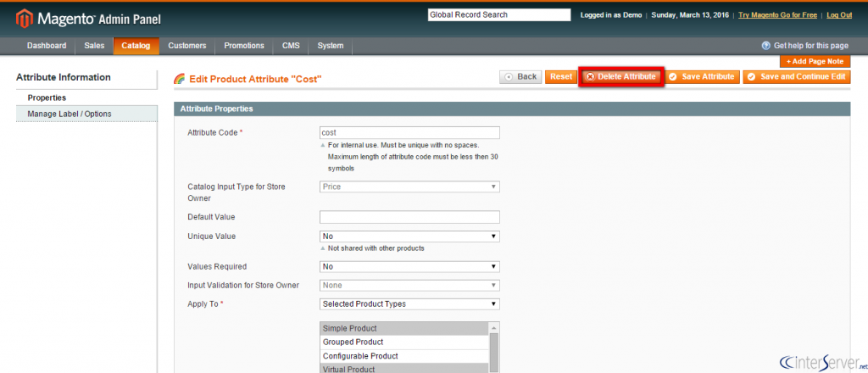Screen dimensions: 868x373
Task: Select Simple Product in the list
Action: pyautogui.click(x=404, y=329)
